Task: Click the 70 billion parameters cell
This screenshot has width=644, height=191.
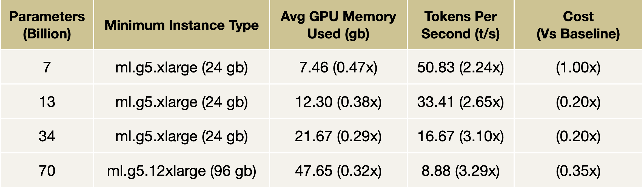Action: [47, 171]
